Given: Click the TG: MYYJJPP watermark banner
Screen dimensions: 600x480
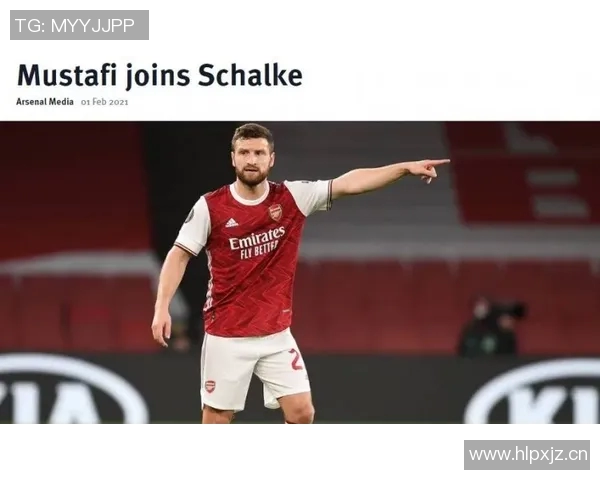Looking at the screenshot, I should 79,25.
